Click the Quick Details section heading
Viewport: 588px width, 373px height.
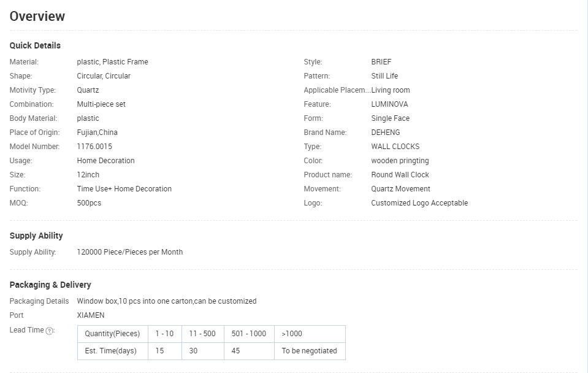[x=35, y=45]
